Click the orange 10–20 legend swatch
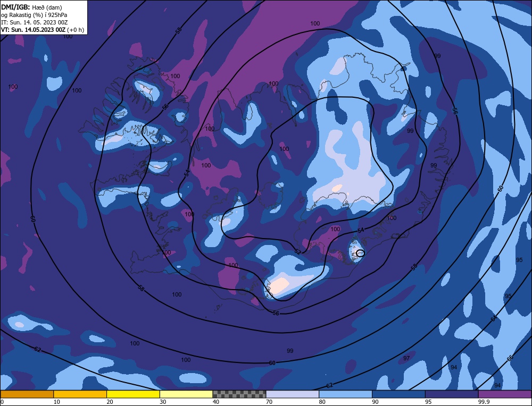 point(80,394)
